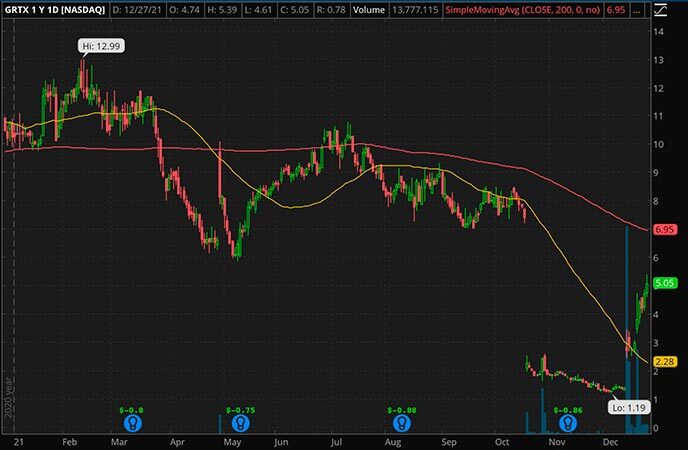
Task: Click the O: 4.74 open value
Action: click(185, 10)
